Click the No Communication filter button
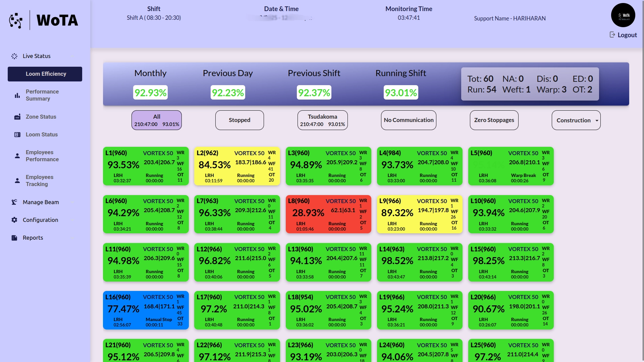The width and height of the screenshot is (644, 362). point(409,120)
